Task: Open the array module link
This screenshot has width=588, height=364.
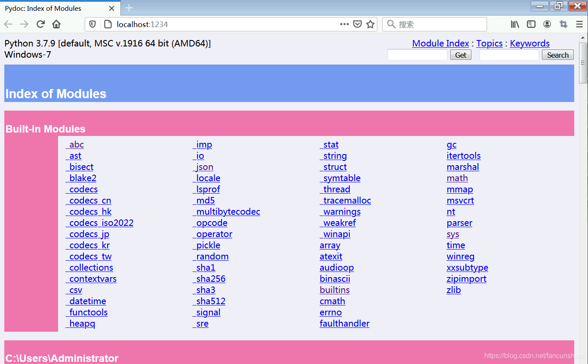Action: pyautogui.click(x=330, y=245)
